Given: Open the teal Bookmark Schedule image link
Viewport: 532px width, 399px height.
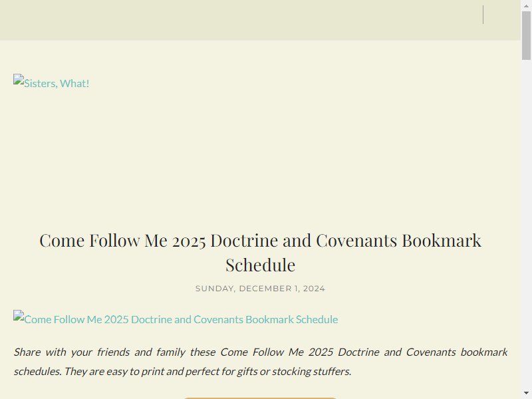Looking at the screenshot, I should 176,319.
